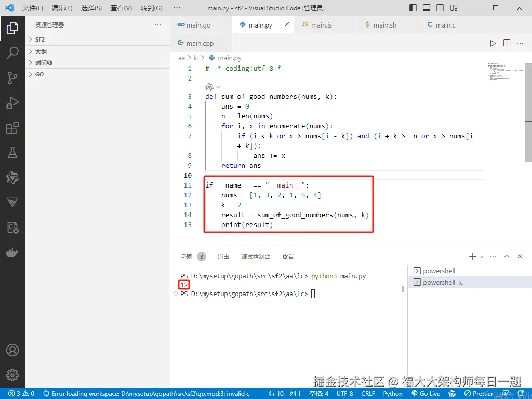Screen dimensions: 532x399
Task: Open the Manage gear settings
Action: click(x=12, y=375)
